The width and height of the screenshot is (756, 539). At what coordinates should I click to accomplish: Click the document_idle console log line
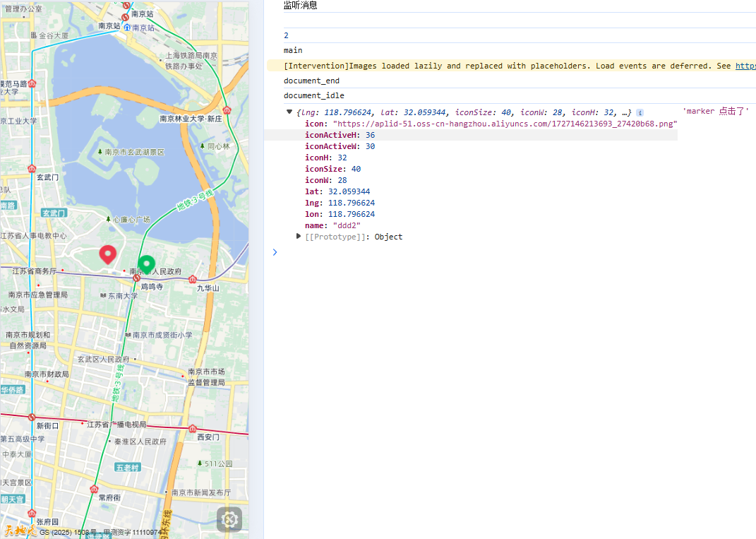point(314,95)
